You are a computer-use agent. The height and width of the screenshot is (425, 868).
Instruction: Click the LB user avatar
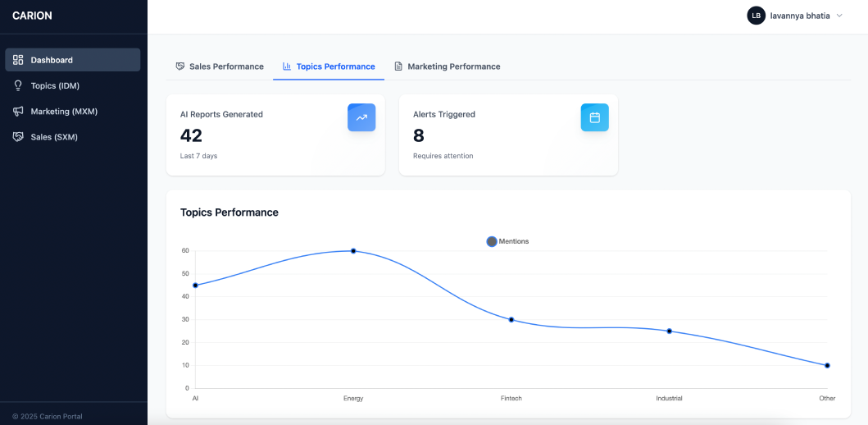pyautogui.click(x=756, y=16)
